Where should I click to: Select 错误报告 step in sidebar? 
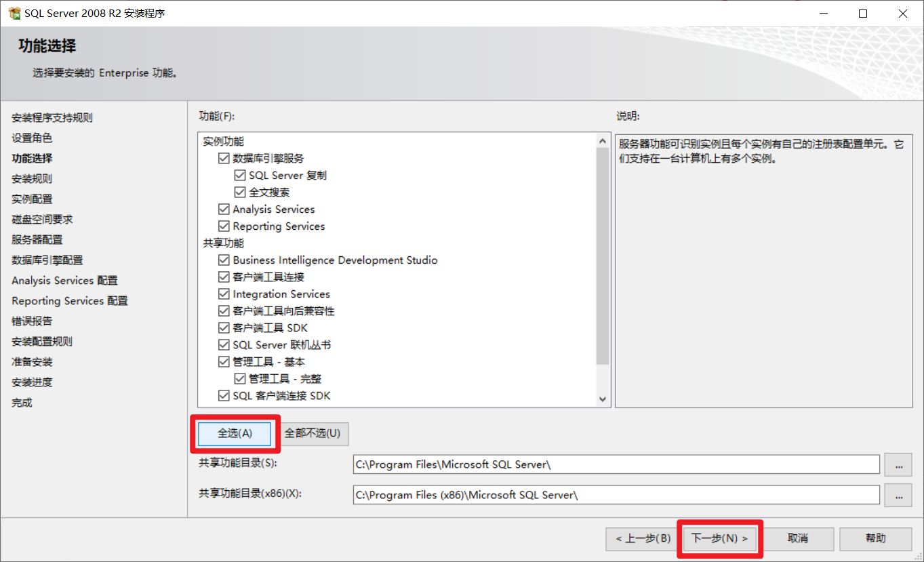32,321
